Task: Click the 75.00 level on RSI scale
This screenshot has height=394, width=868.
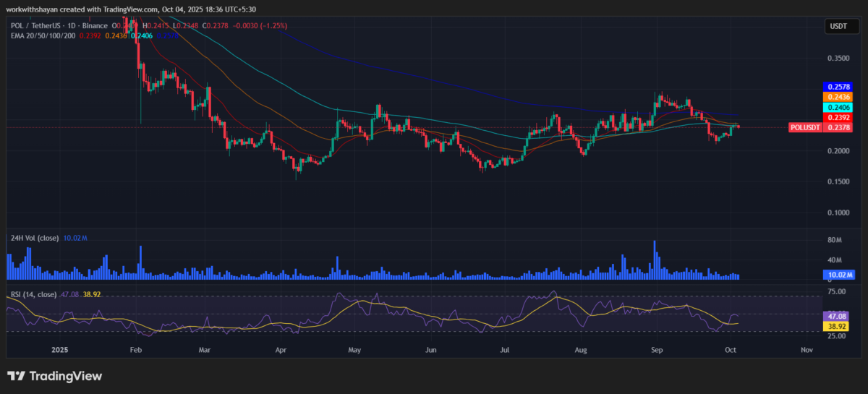Action: (x=837, y=291)
